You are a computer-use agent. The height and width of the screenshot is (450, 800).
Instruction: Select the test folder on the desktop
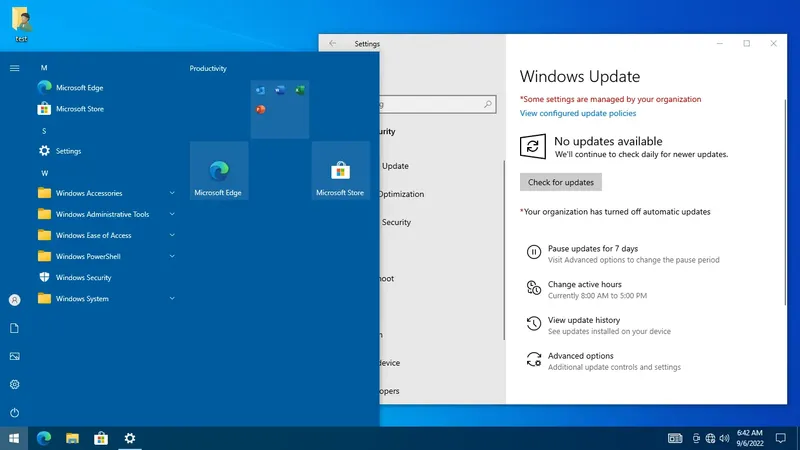(21, 24)
